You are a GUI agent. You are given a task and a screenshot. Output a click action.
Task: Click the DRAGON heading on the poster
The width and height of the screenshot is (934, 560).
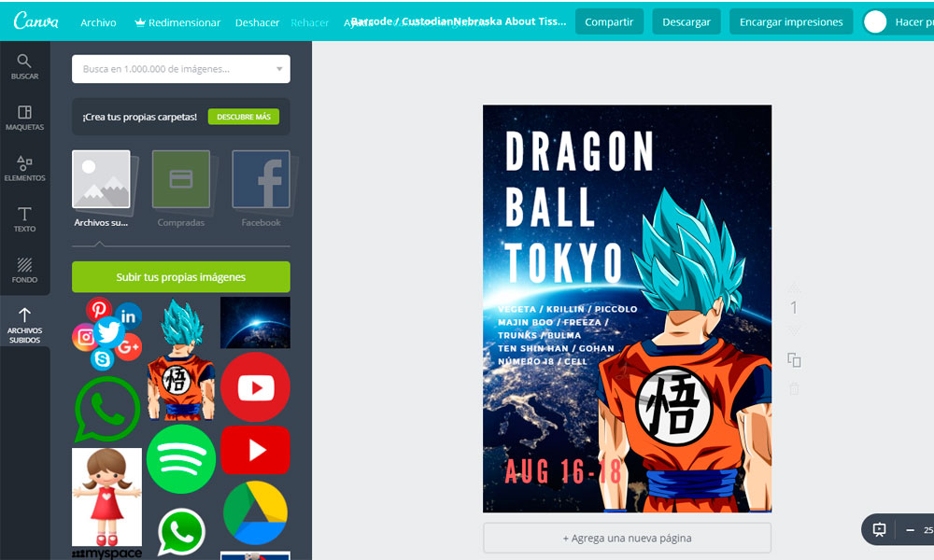[580, 150]
